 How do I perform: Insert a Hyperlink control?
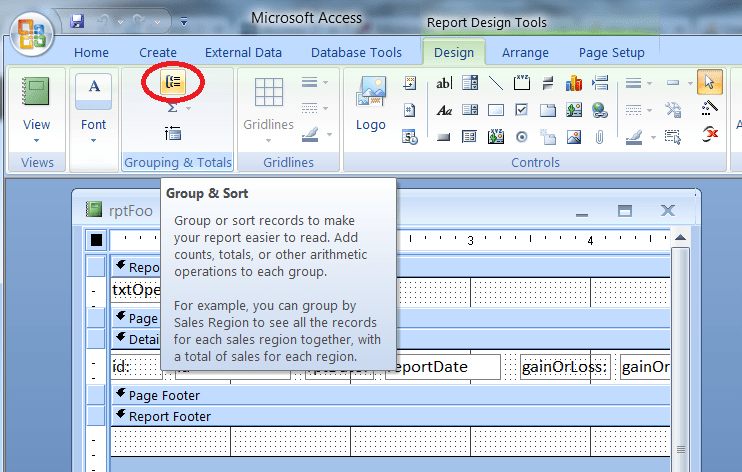[600, 110]
